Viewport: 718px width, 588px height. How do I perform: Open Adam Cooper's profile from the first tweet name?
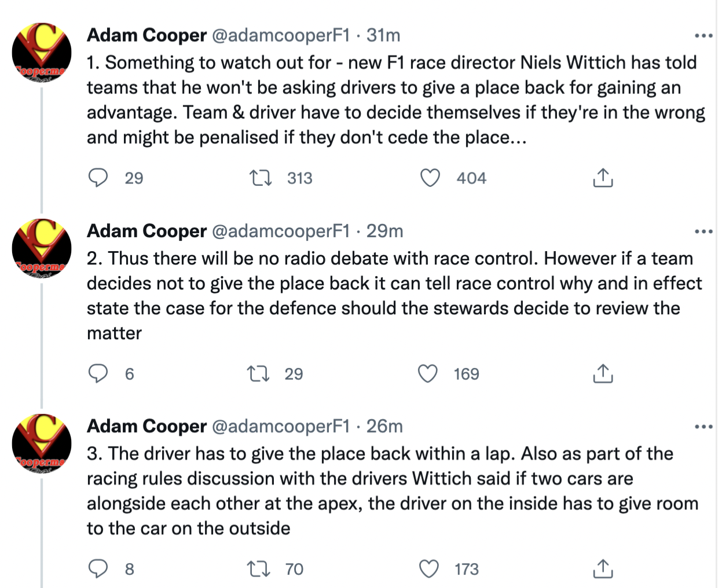[x=146, y=35]
